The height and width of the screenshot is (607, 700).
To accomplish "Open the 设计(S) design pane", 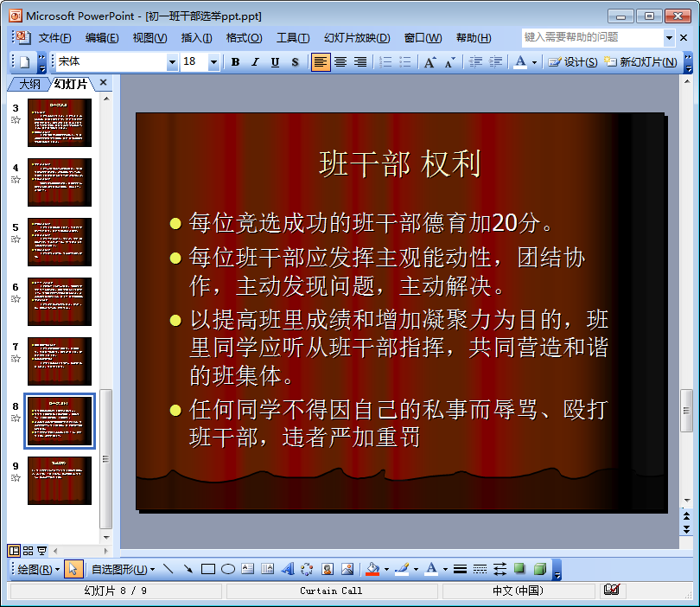I will click(573, 62).
